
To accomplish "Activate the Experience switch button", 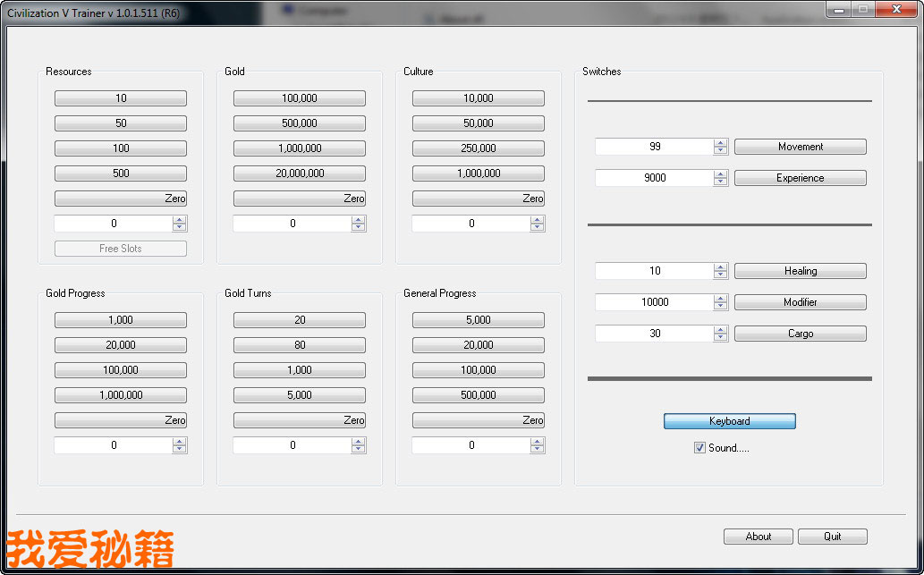I will [x=800, y=178].
